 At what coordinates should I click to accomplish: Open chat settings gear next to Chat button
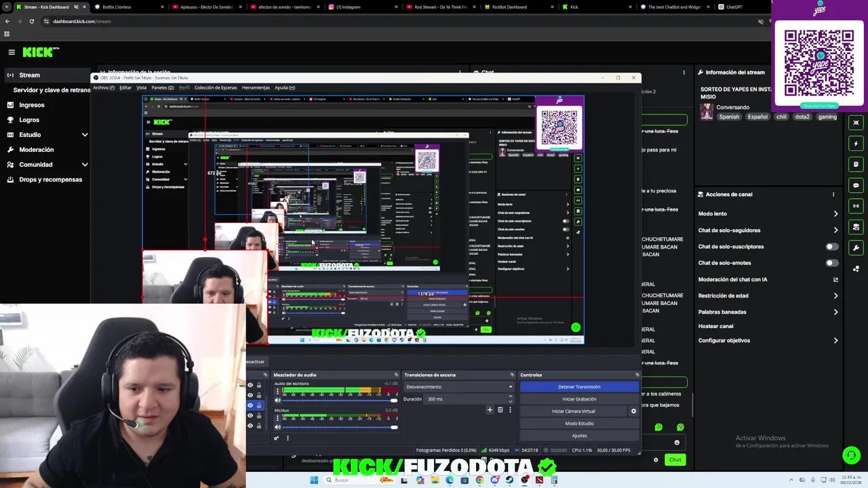[656, 460]
